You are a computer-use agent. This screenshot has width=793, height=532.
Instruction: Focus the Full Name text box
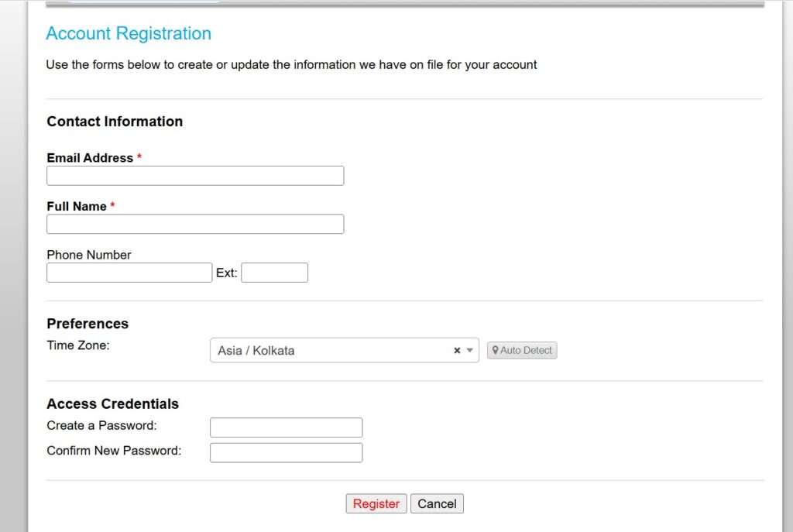(x=195, y=224)
